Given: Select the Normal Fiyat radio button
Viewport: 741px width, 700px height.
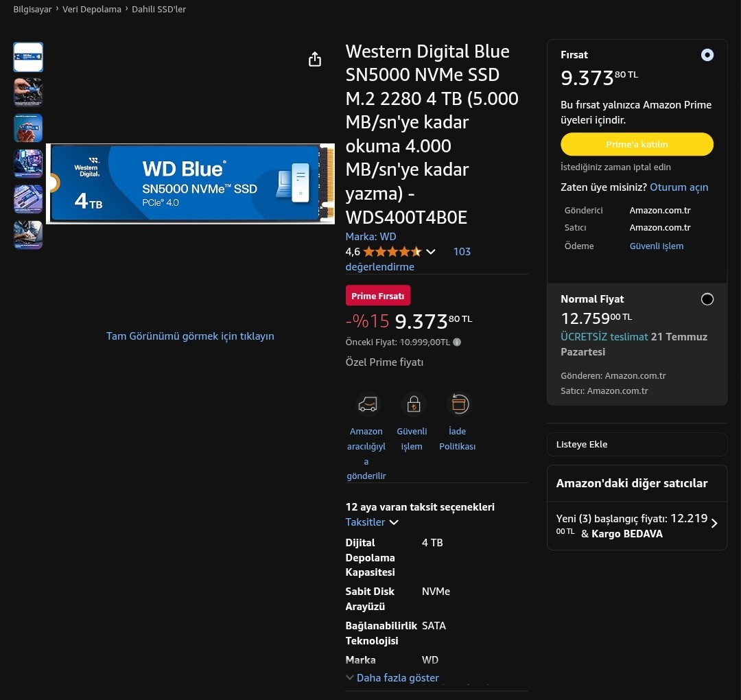Looking at the screenshot, I should [x=707, y=299].
